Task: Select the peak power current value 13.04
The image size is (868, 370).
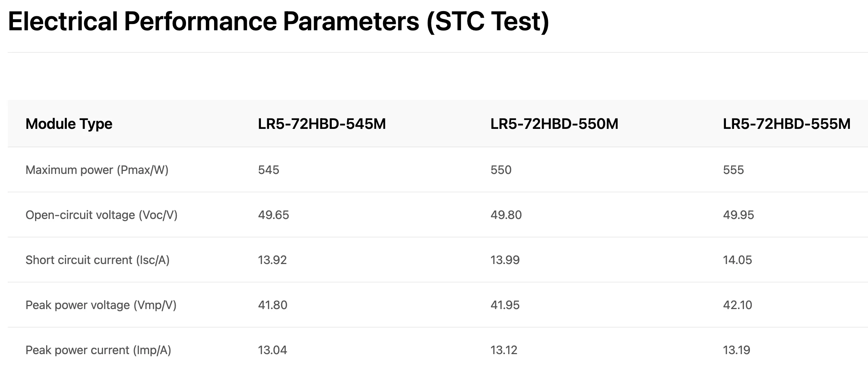Action: [x=273, y=350]
